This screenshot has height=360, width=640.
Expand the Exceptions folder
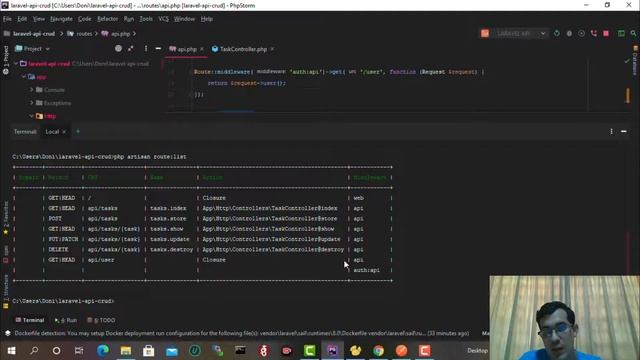31,103
